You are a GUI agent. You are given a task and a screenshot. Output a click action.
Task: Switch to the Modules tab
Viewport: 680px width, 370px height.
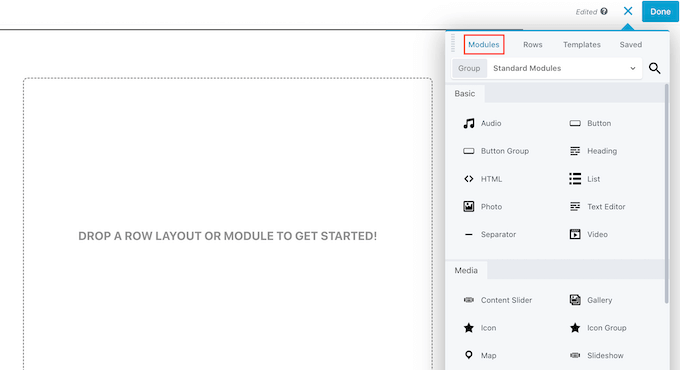[484, 45]
